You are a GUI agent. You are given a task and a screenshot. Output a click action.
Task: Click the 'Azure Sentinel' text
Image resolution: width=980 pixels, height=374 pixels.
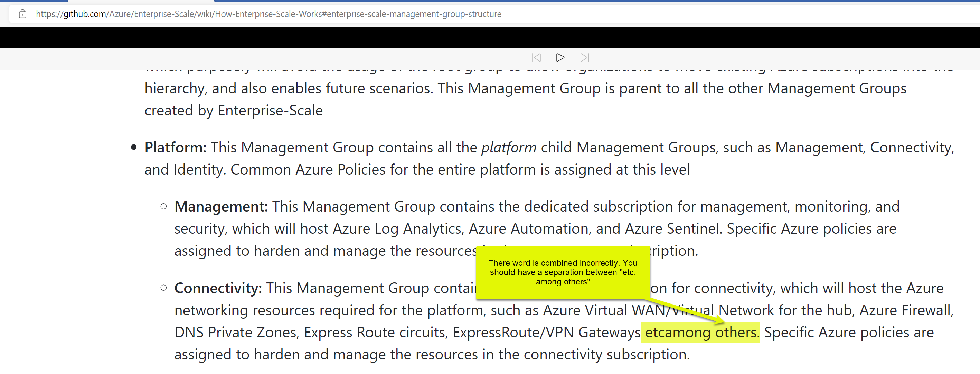(x=672, y=229)
